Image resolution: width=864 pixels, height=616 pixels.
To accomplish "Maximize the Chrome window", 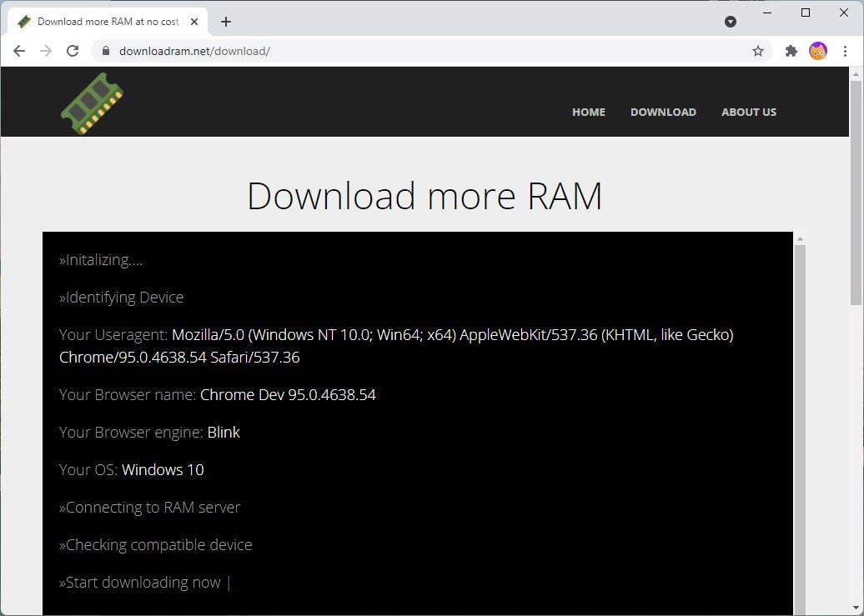I will [805, 13].
